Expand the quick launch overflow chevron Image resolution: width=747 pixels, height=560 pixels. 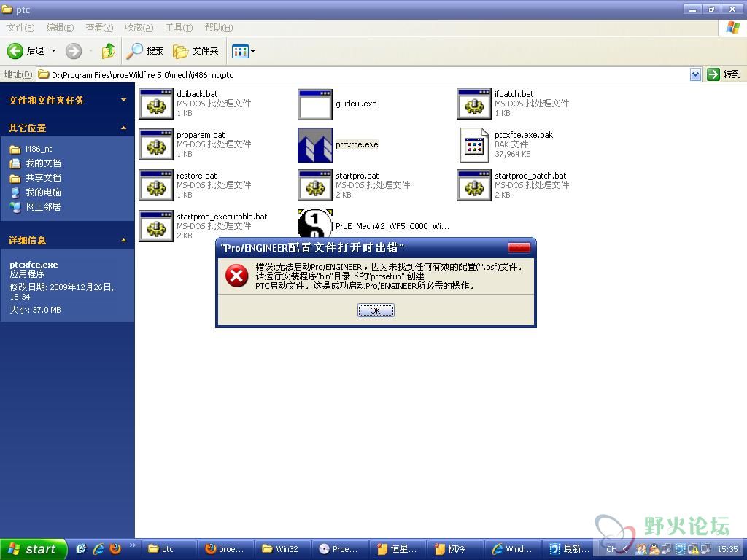tap(133, 545)
